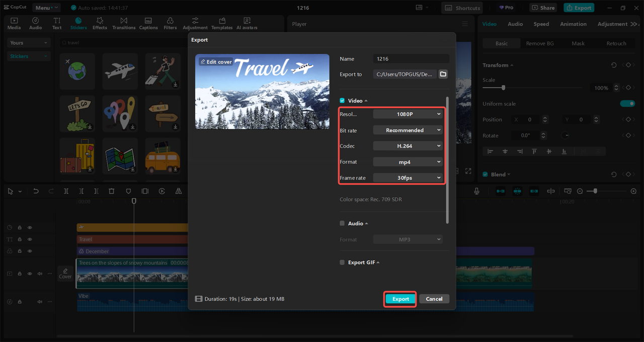
Task: Hide the Travel text track with eye icon
Action: pos(30,239)
